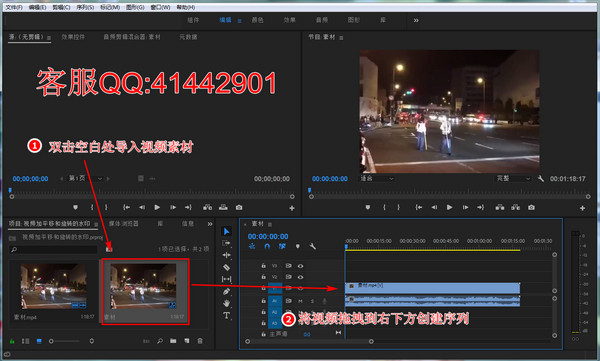Open zoom level dropdown in Program monitor
This screenshot has width=600, height=361.
(377, 179)
